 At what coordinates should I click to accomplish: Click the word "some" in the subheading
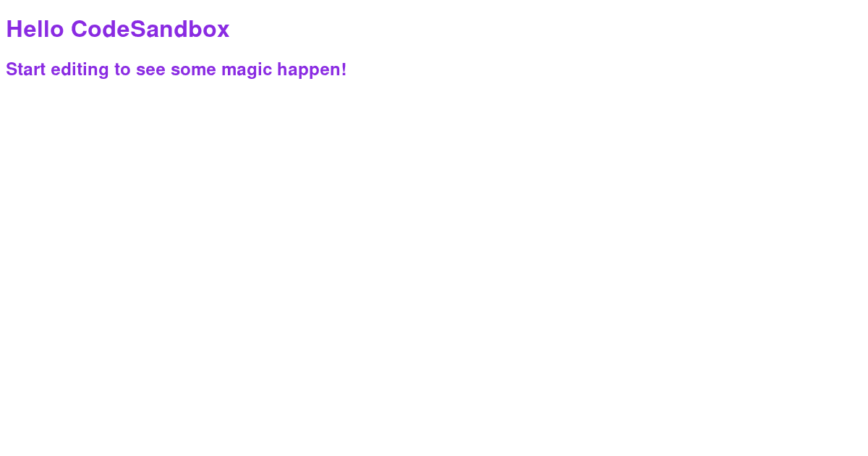[x=193, y=70]
